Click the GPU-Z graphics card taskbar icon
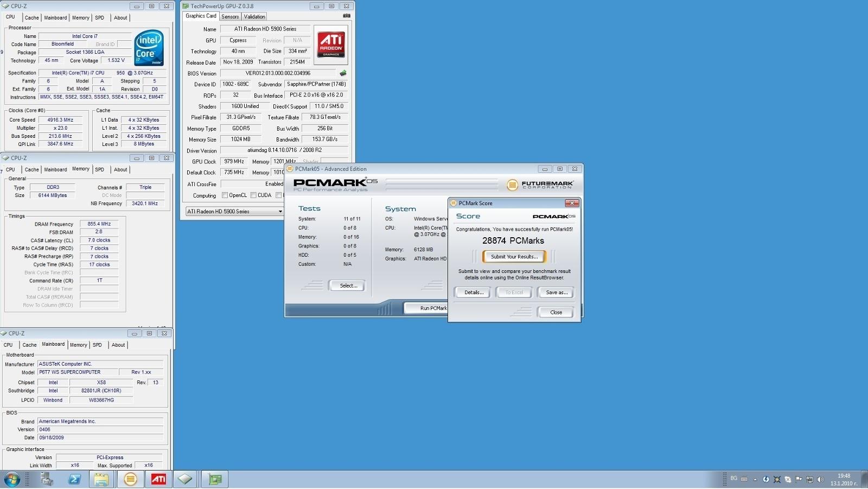Screen dimensions: 868x489 point(215,479)
